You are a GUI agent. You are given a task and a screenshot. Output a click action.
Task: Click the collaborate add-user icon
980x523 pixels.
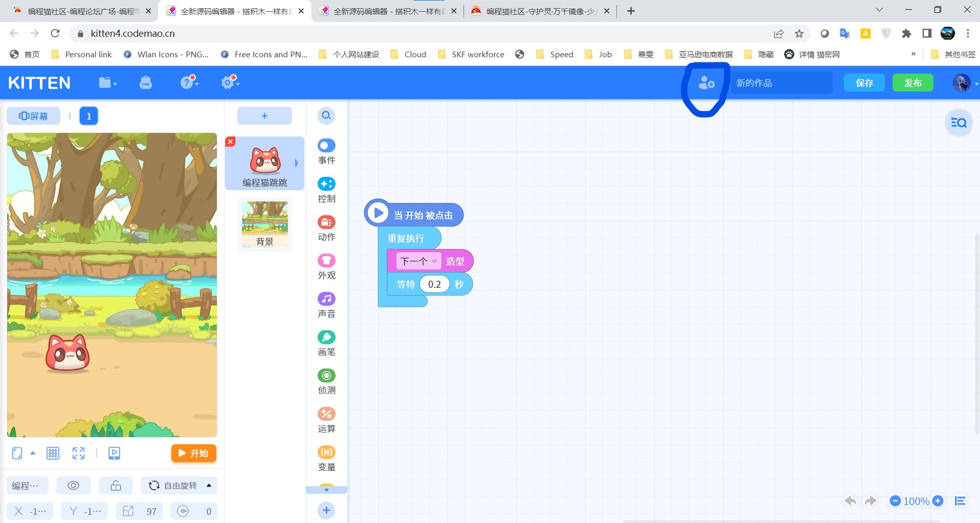click(706, 82)
